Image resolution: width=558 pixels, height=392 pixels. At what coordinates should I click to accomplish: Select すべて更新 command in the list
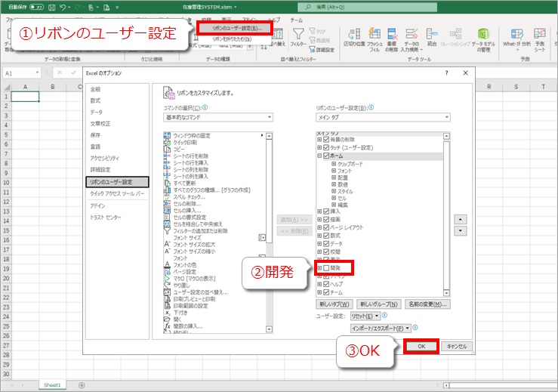point(187,183)
